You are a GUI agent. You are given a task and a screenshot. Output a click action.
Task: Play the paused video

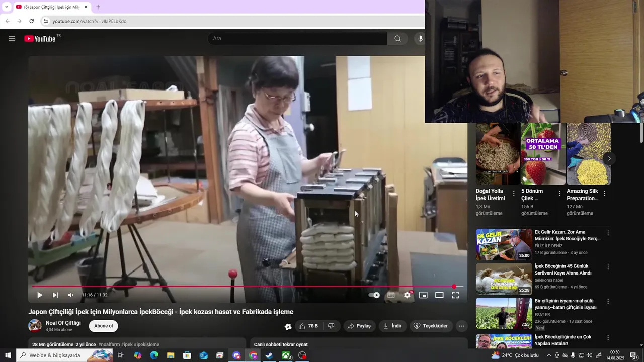(40, 295)
